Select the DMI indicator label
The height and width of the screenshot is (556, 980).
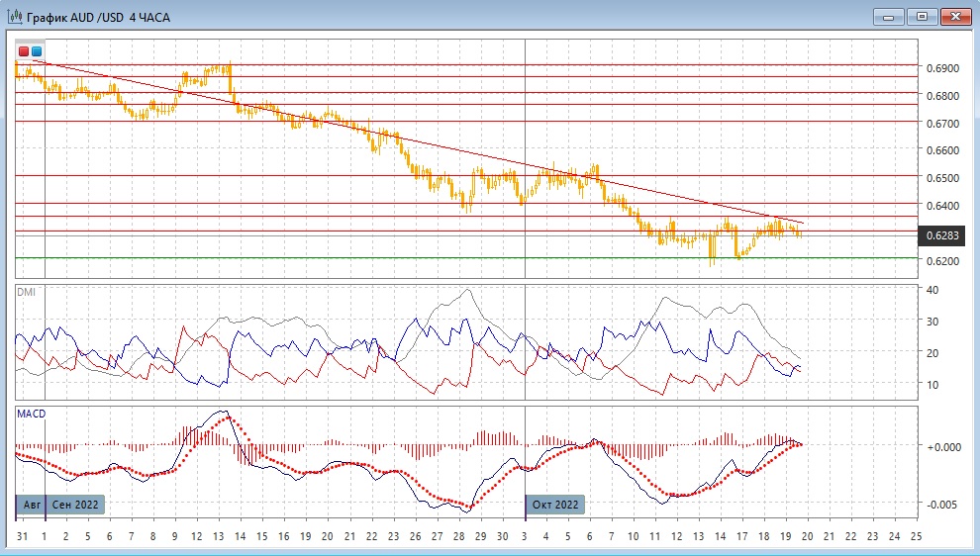point(26,292)
